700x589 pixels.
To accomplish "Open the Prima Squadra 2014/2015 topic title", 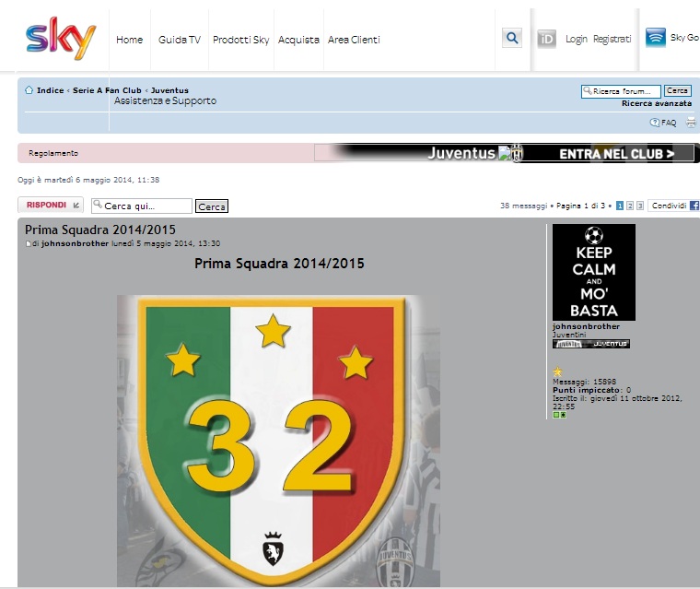I will coord(100,230).
